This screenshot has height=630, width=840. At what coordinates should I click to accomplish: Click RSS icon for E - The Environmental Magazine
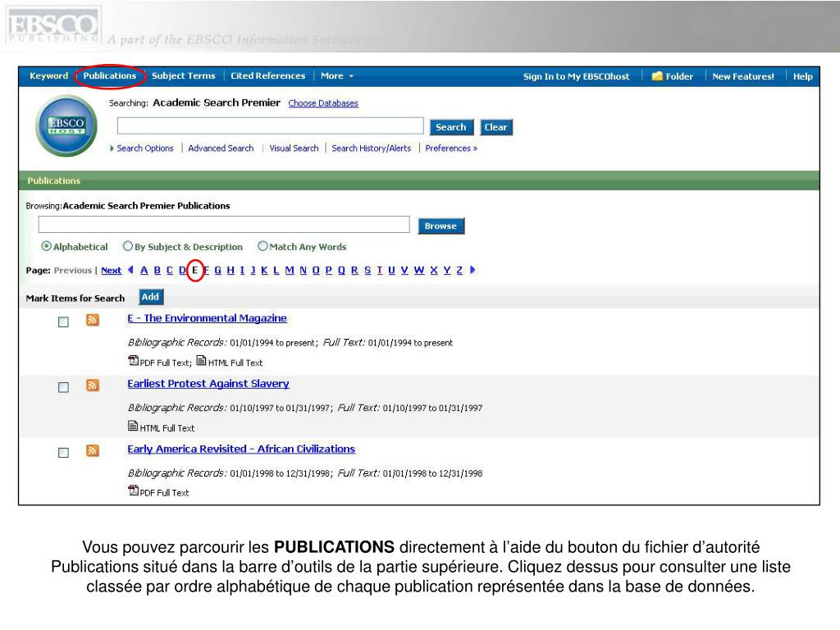93,320
